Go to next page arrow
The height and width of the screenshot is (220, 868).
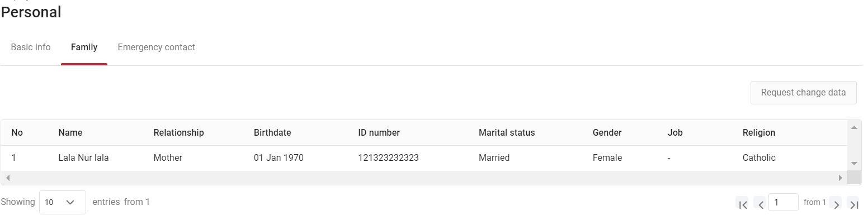tap(836, 203)
